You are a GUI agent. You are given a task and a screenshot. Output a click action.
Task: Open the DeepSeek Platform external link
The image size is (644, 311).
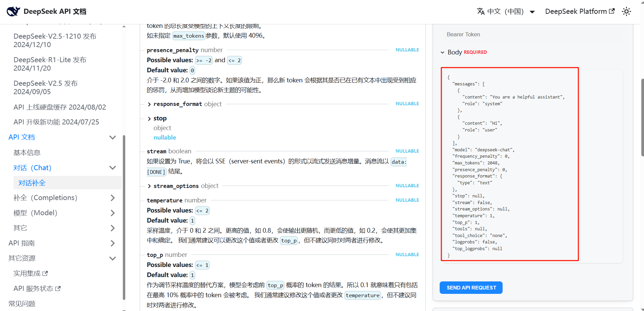pyautogui.click(x=580, y=11)
